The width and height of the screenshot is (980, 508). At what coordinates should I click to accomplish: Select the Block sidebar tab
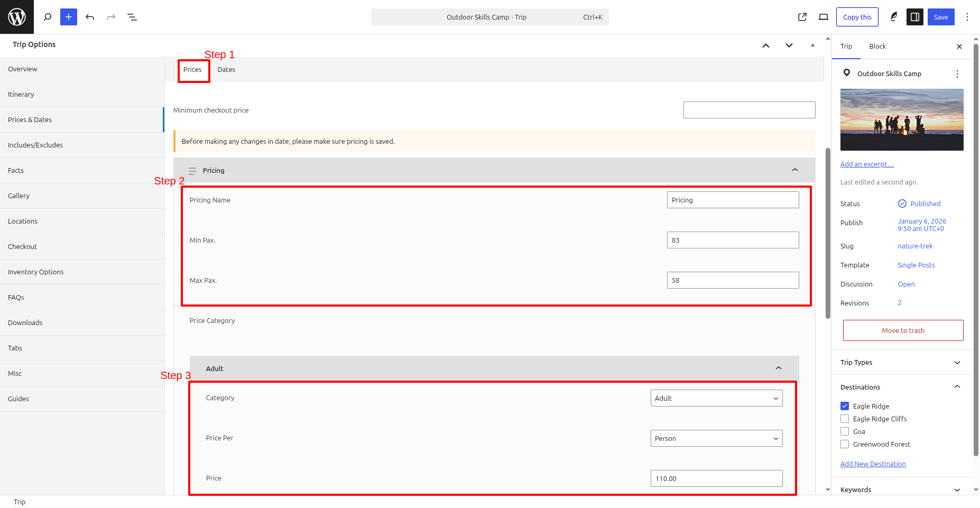[x=877, y=47]
